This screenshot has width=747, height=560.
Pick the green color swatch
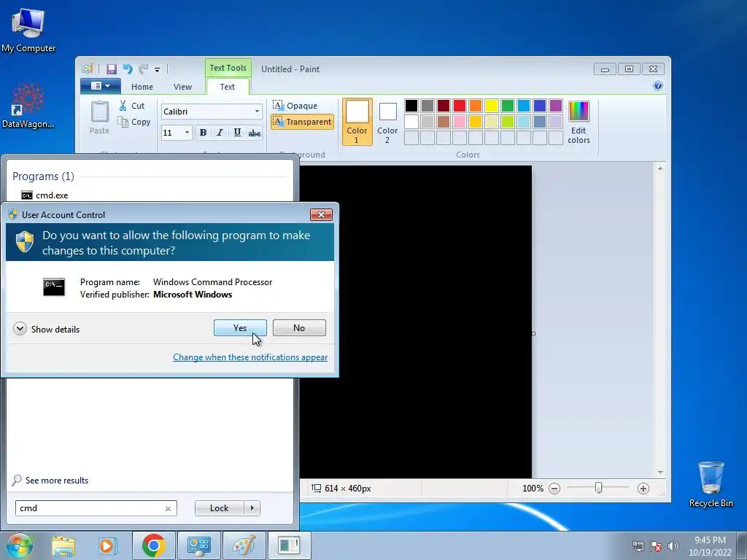click(x=508, y=105)
